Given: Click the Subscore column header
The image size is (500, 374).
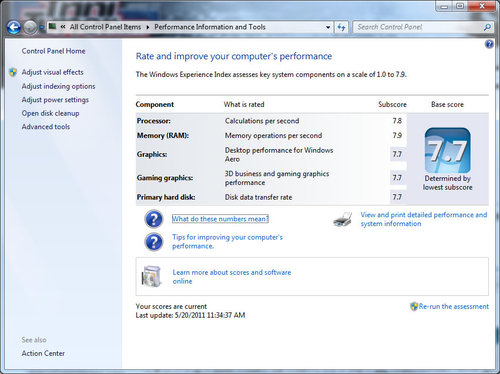Looking at the screenshot, I should 392,104.
